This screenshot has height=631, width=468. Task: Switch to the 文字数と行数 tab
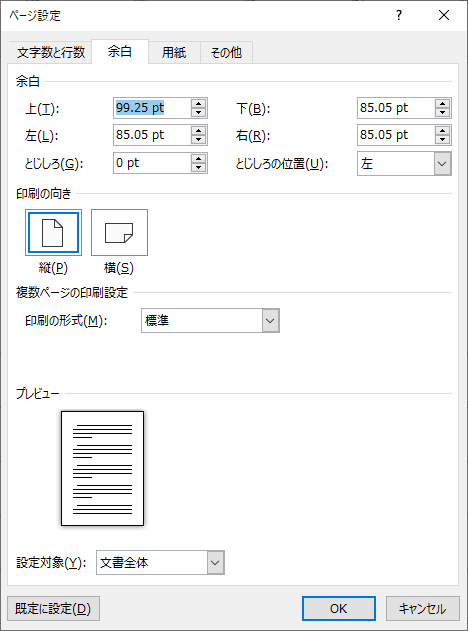coord(51,52)
